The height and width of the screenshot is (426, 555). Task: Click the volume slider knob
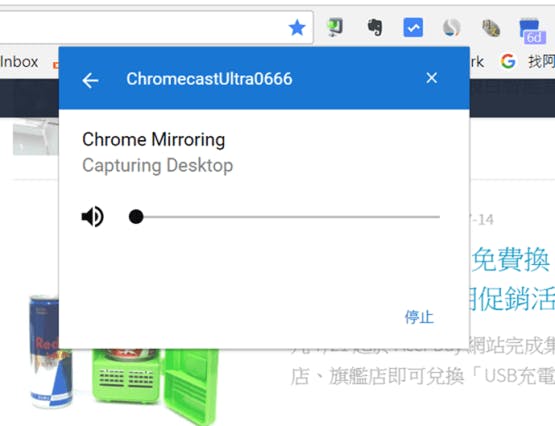coord(136,217)
